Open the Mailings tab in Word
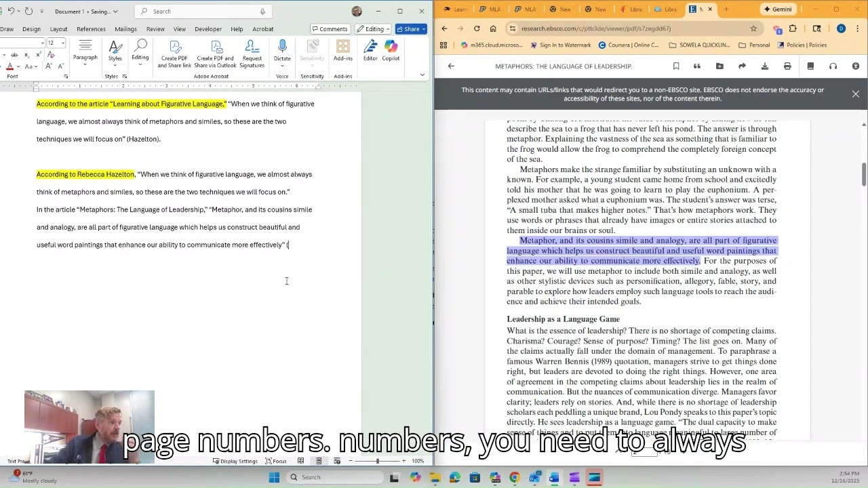 (125, 29)
